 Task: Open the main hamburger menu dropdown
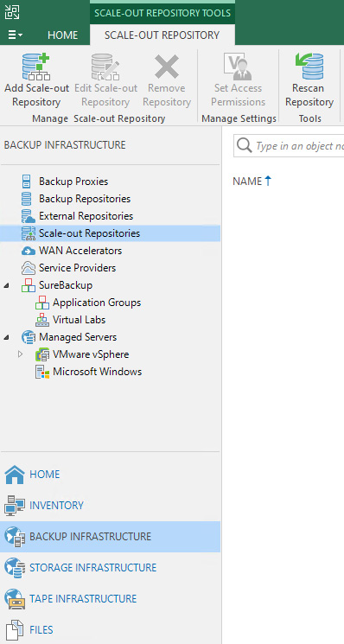[x=16, y=35]
